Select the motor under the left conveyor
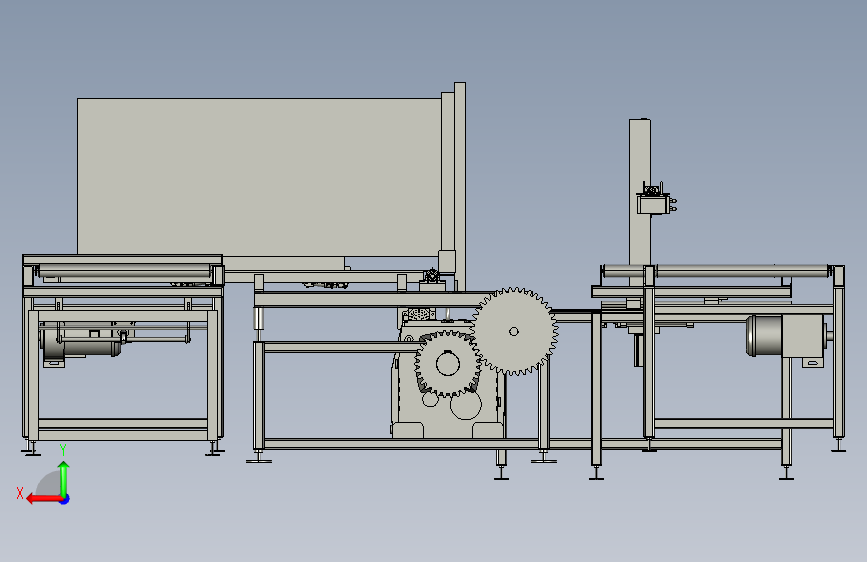The height and width of the screenshot is (562, 867). (80, 343)
